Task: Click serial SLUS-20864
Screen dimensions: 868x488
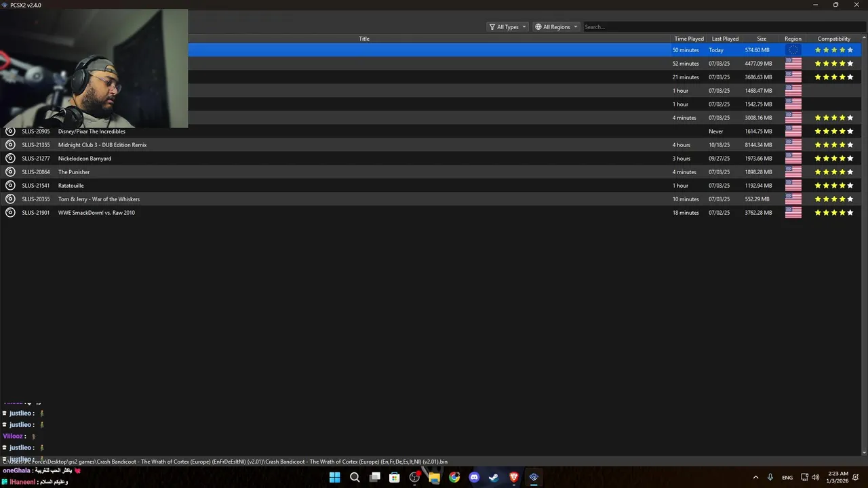Action: (36, 172)
